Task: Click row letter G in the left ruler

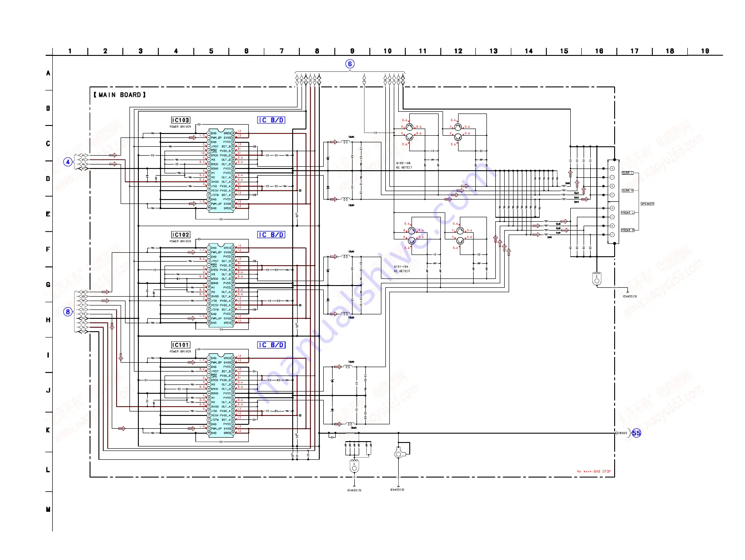Action: coord(48,285)
